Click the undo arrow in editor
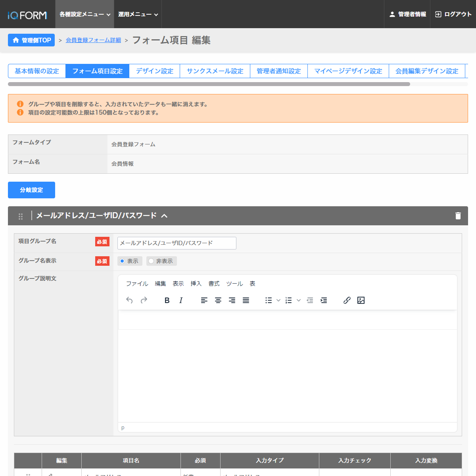476x476 pixels. pyautogui.click(x=129, y=300)
